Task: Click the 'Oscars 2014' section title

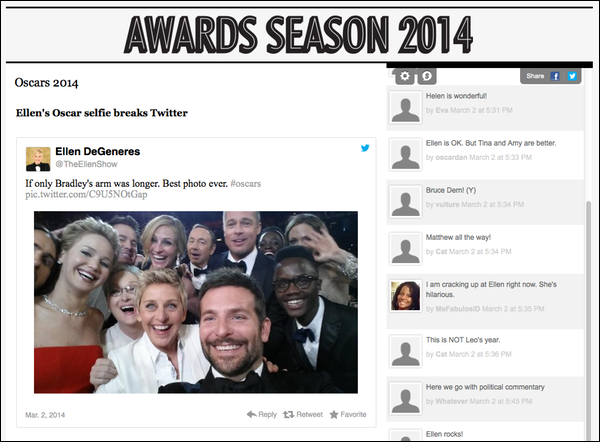Action: coord(46,83)
